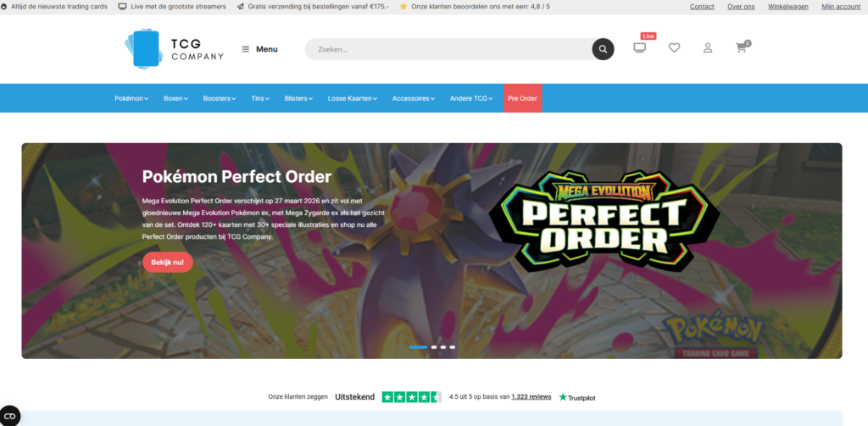The image size is (868, 426).
Task: Open the 1.323 reviews link
Action: (x=531, y=396)
